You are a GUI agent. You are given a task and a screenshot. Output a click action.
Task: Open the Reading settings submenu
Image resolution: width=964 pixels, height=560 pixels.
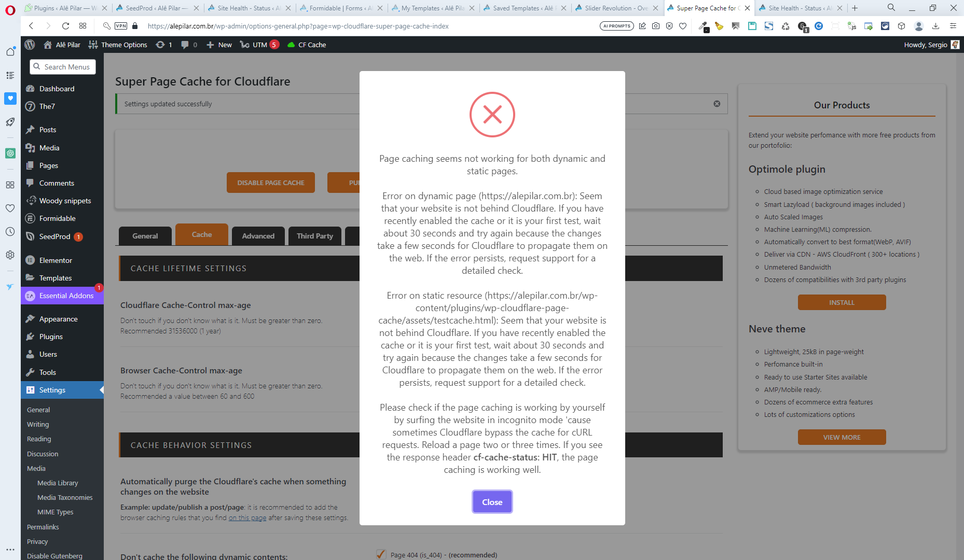[39, 439]
